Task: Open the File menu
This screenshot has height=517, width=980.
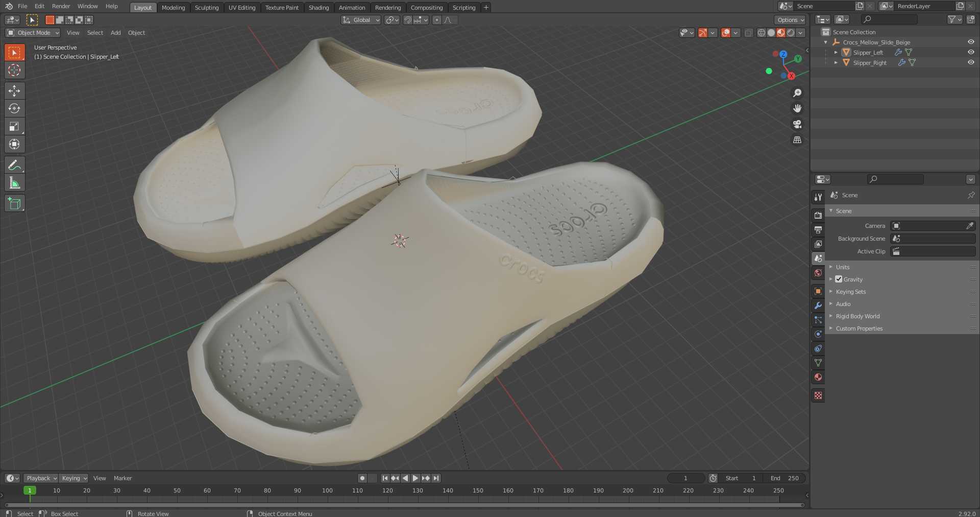Action: (x=22, y=6)
